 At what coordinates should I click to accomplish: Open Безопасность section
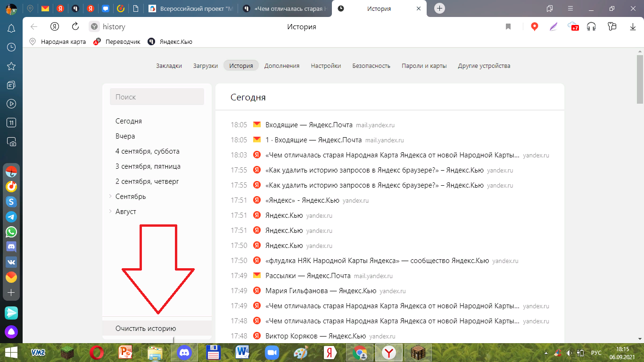pos(372,66)
